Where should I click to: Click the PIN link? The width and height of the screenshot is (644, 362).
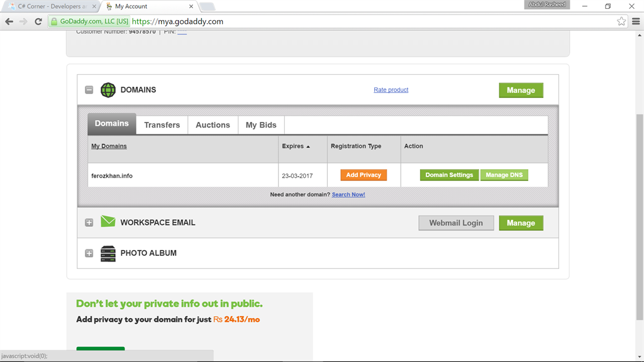point(182,32)
